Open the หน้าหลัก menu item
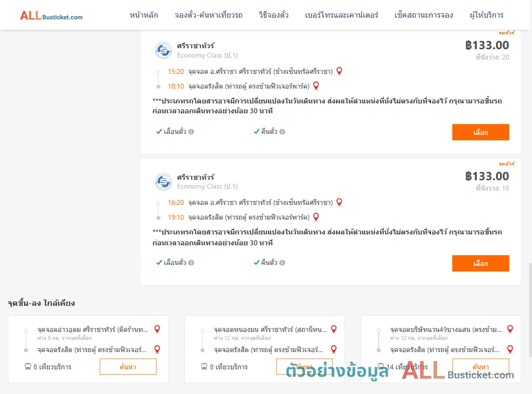Image resolution: width=532 pixels, height=394 pixels. coord(144,15)
